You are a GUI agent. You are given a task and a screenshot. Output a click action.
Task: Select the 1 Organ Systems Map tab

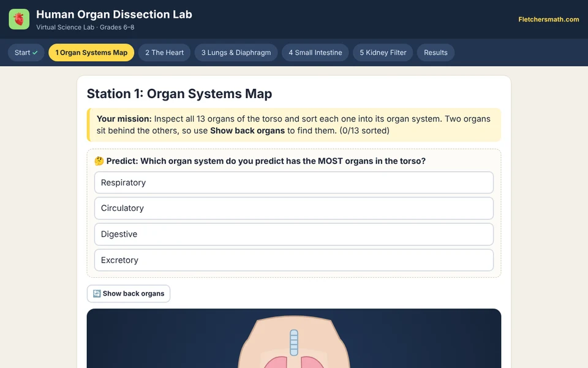point(91,53)
